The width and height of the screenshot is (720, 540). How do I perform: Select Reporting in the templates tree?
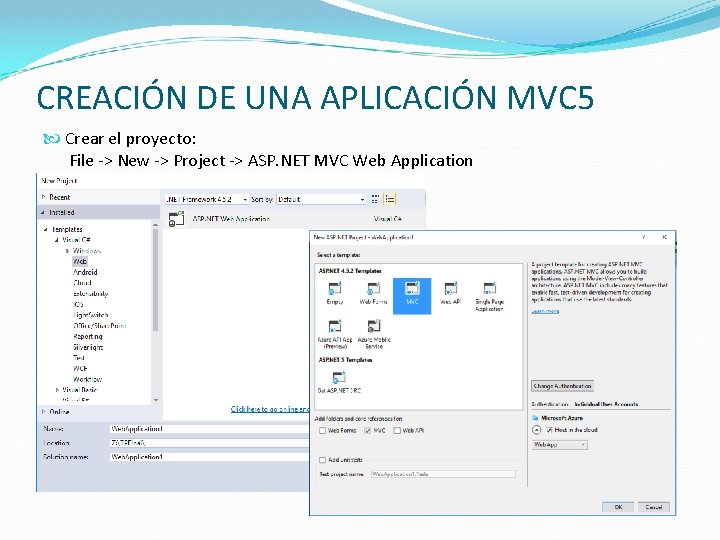[x=88, y=336]
